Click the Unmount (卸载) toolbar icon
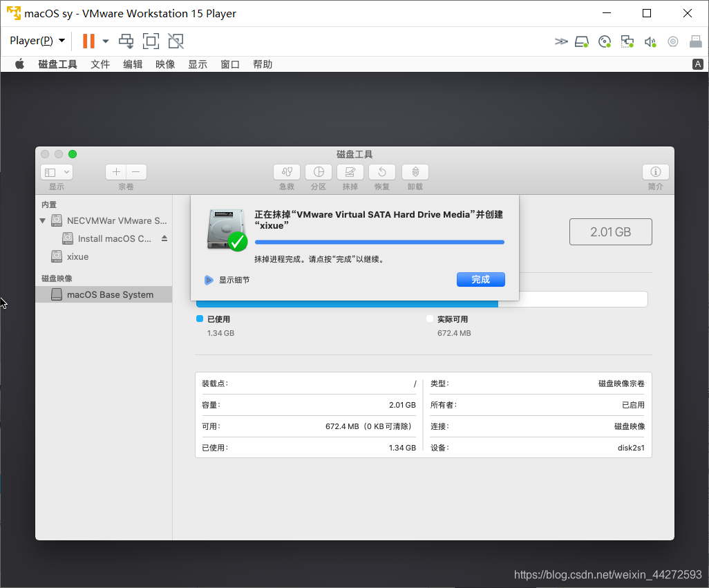 pos(415,172)
